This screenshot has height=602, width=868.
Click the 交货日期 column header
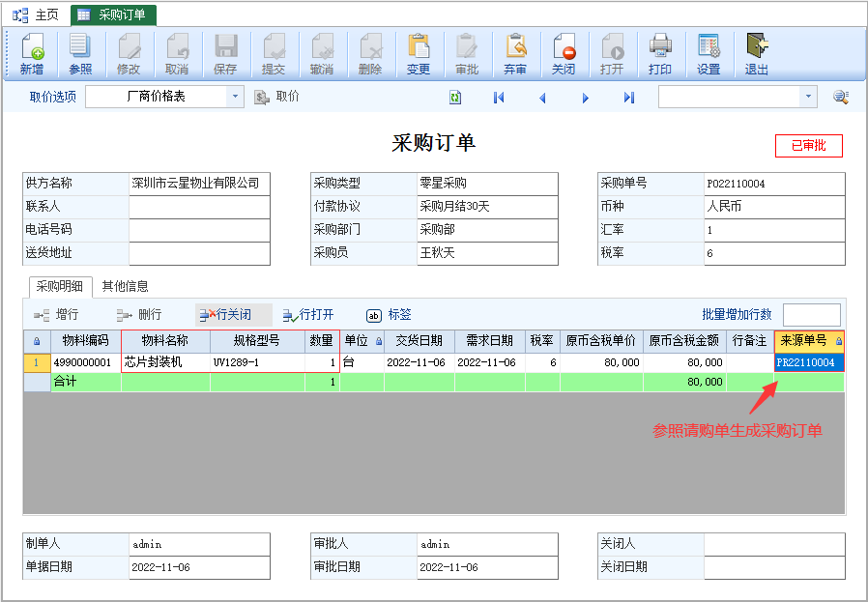pos(420,341)
